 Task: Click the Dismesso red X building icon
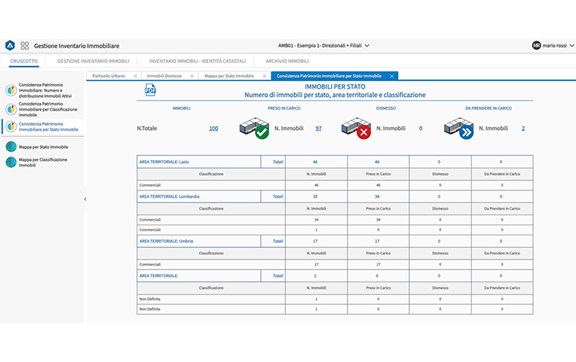(356, 128)
